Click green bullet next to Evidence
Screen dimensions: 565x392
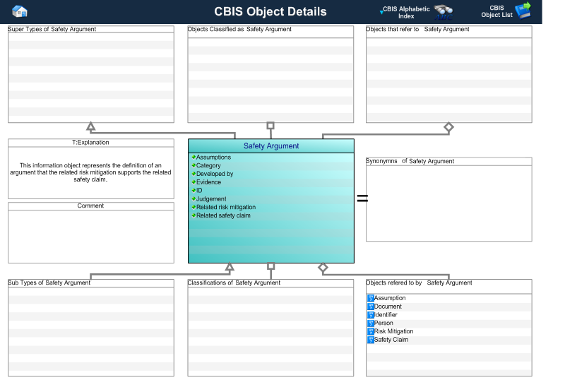194,182
